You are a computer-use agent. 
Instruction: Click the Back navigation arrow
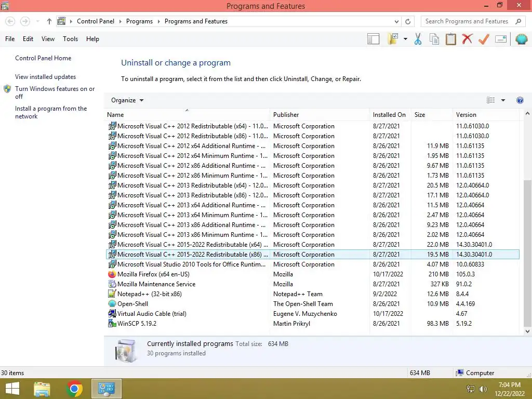(10, 21)
